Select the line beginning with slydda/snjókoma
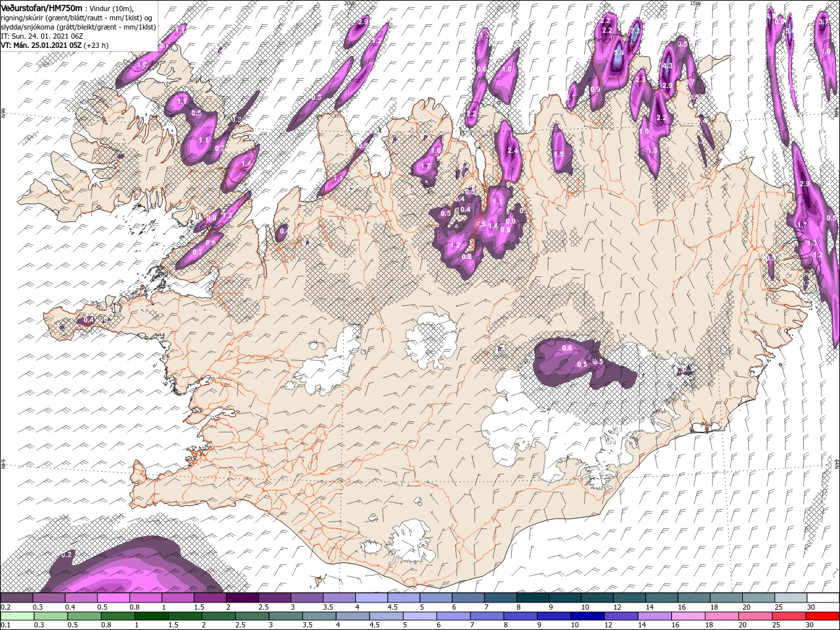This screenshot has width=840, height=630. click(x=78, y=27)
